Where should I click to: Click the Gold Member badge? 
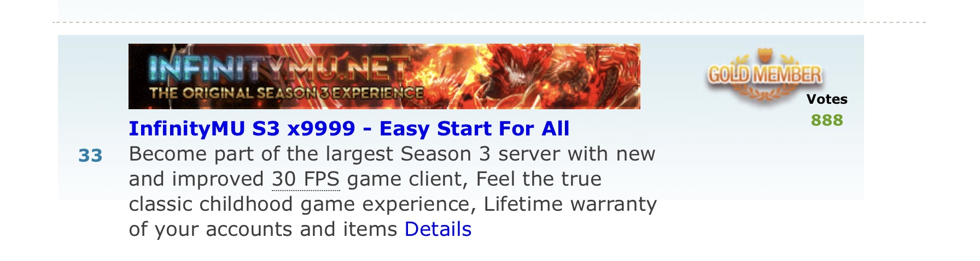(x=765, y=75)
